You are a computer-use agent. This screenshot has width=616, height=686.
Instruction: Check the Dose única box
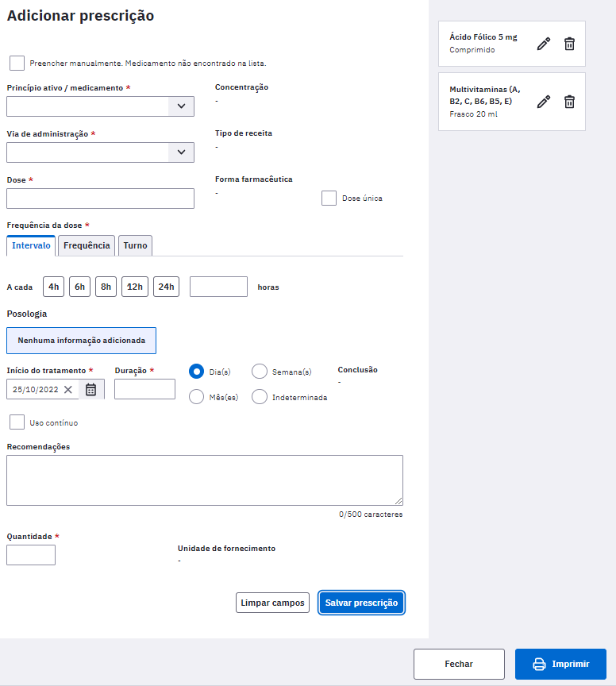(x=329, y=198)
